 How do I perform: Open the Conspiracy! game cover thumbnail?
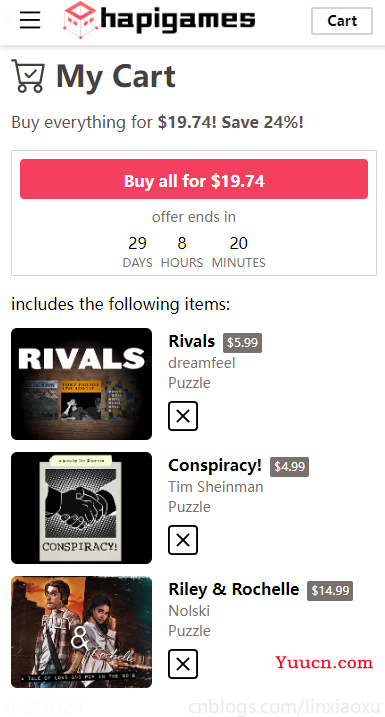tap(81, 508)
